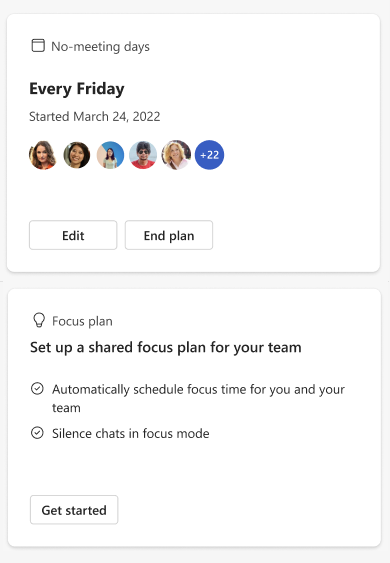Click the fifth avatar with blonde hair
This screenshot has width=390, height=563.
(176, 155)
